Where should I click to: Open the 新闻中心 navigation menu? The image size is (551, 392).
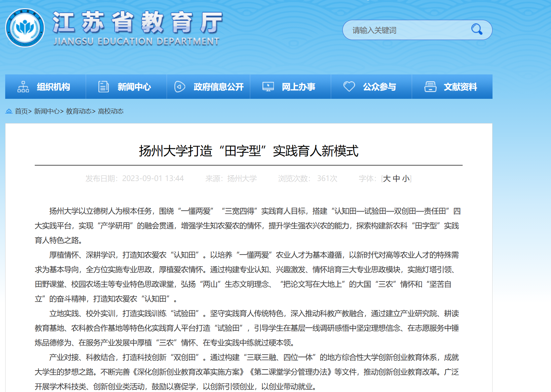coord(134,87)
